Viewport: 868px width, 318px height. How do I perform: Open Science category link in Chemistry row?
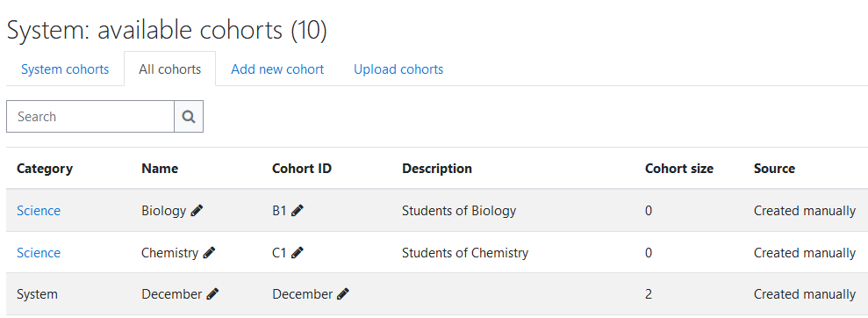coord(39,253)
